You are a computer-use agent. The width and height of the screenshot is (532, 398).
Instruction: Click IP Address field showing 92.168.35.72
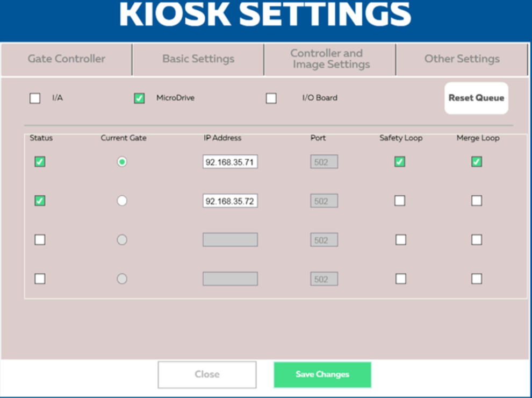pos(230,201)
